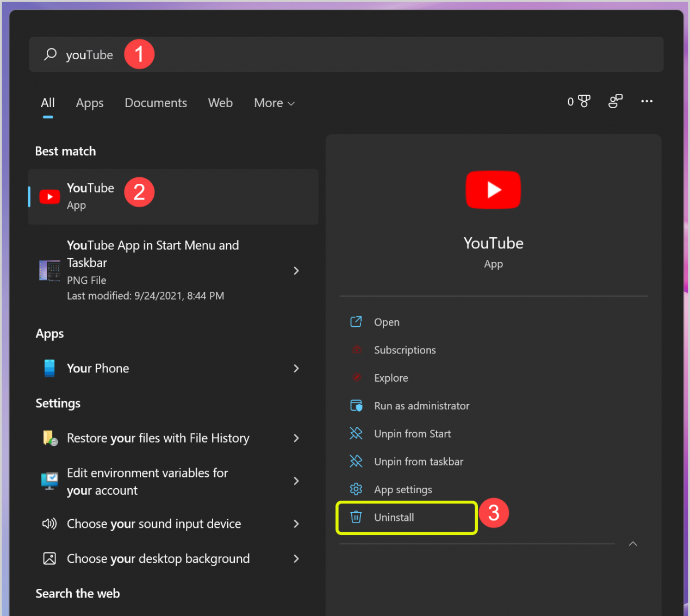Select Unpin from Start option
The image size is (690, 616).
(x=412, y=434)
